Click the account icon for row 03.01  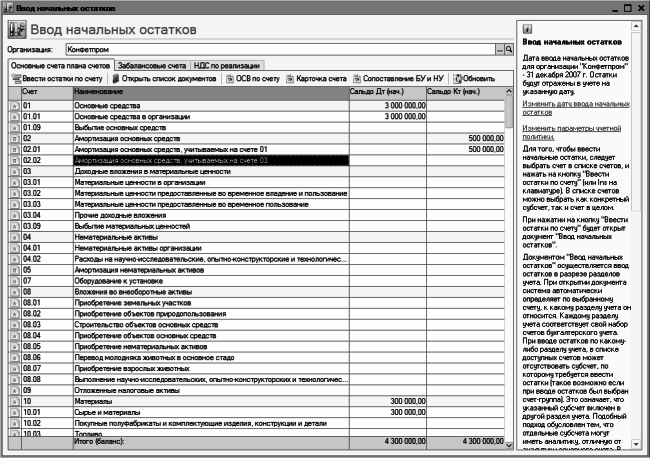coord(15,182)
